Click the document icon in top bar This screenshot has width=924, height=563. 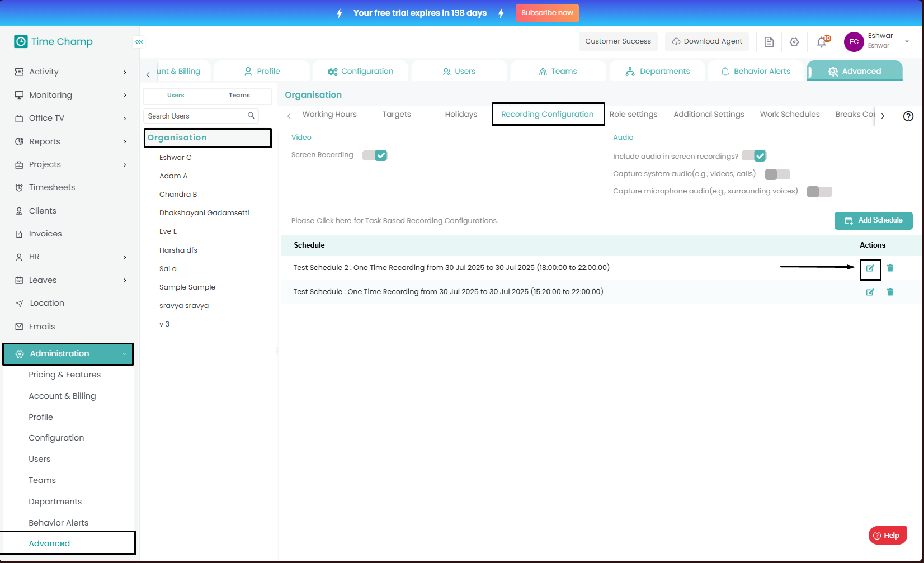tap(769, 42)
